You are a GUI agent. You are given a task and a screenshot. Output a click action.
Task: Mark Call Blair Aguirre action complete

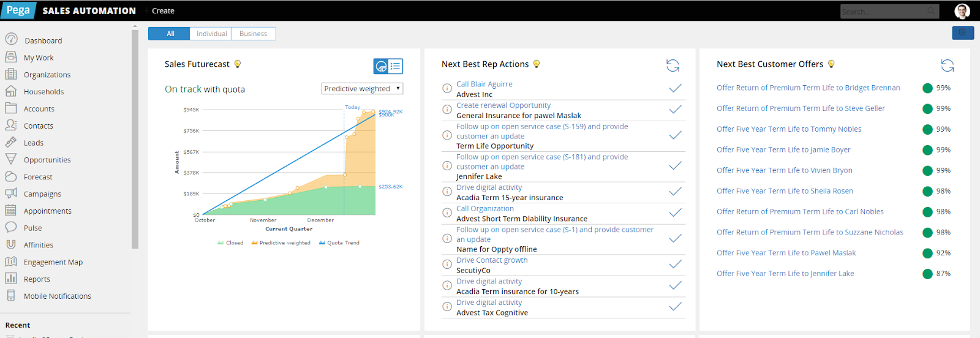coord(675,89)
